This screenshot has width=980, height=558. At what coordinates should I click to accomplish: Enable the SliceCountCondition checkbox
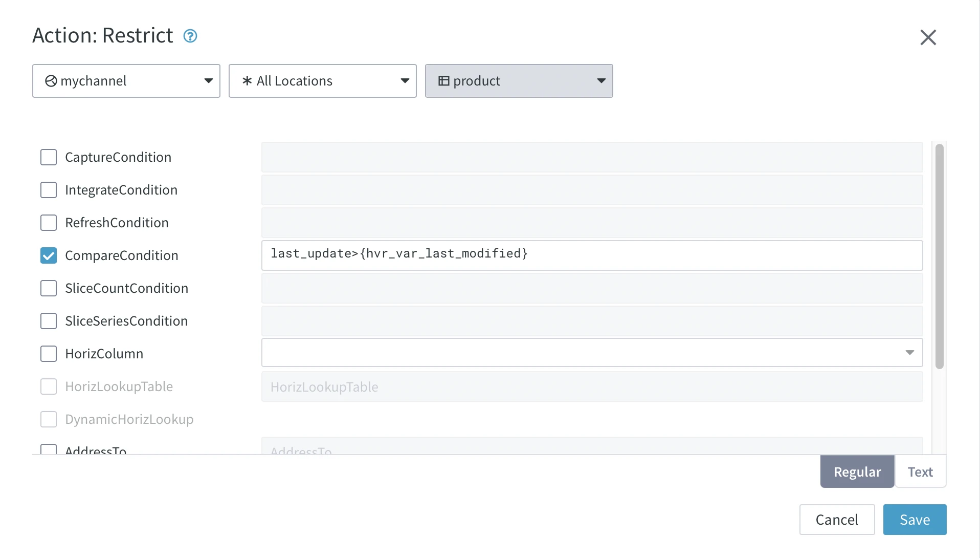pos(49,288)
